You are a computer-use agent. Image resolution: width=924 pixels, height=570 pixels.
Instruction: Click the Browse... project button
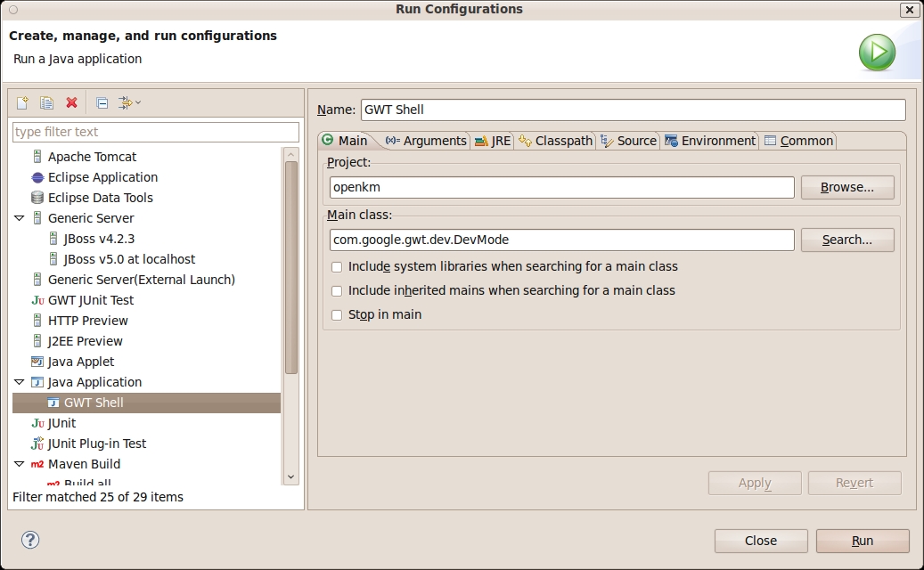(x=847, y=187)
